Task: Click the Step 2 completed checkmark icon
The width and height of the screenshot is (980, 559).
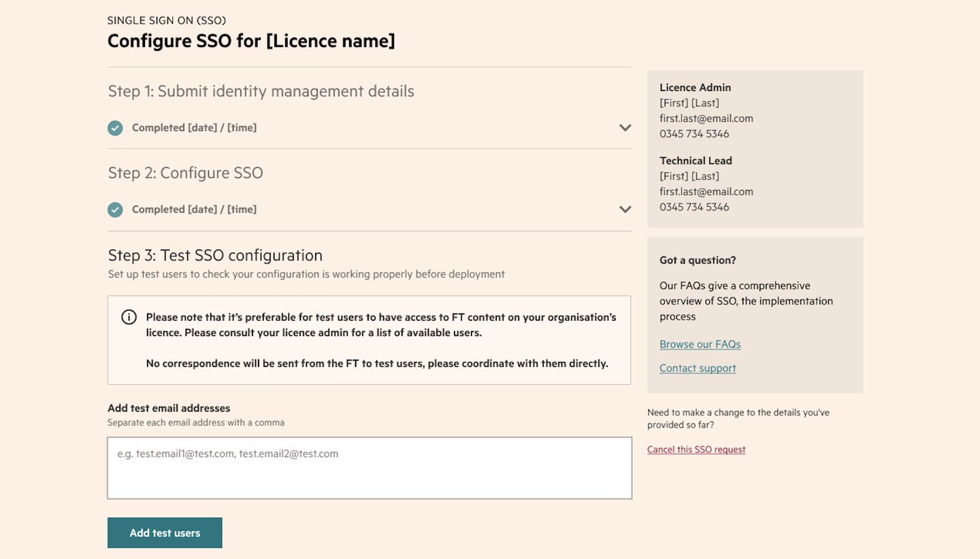Action: [115, 209]
